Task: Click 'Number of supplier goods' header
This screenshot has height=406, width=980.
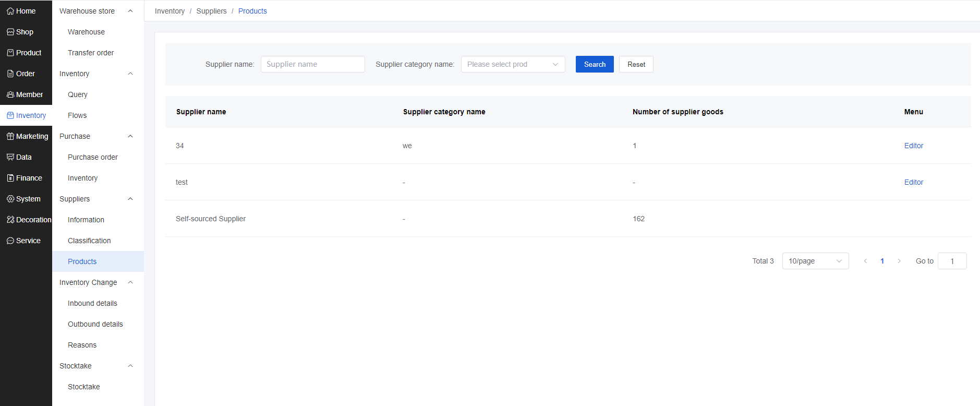Action: coord(677,112)
